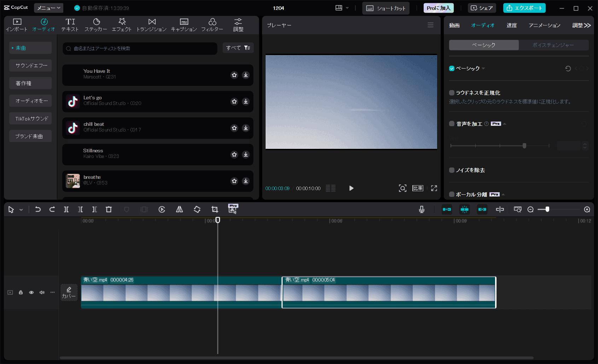Open the トランジション tab
Viewport: 598px width, 364px height.
pos(151,25)
